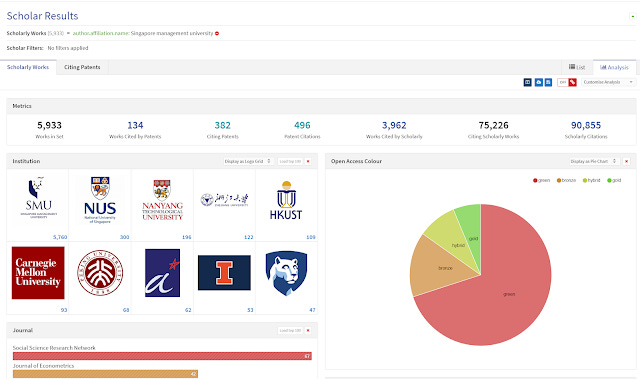
Task: Toggle the hybrid legend item
Action: [x=591, y=180]
